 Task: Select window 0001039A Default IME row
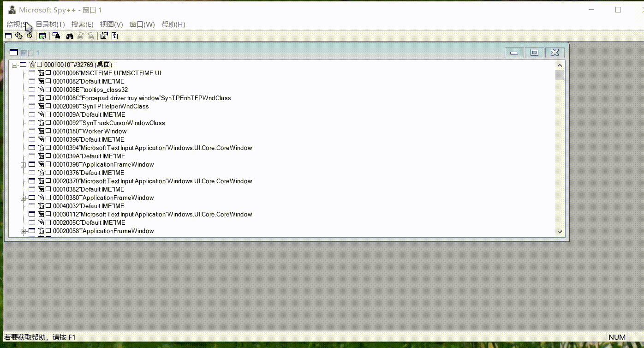(82, 156)
